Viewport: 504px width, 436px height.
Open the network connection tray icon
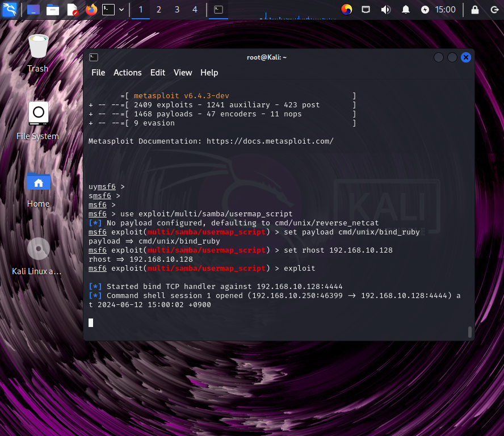[366, 10]
